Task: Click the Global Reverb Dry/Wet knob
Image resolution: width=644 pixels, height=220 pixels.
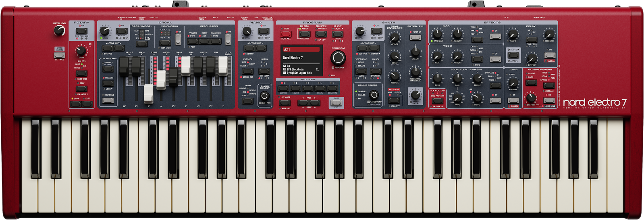Action: pyautogui.click(x=531, y=98)
